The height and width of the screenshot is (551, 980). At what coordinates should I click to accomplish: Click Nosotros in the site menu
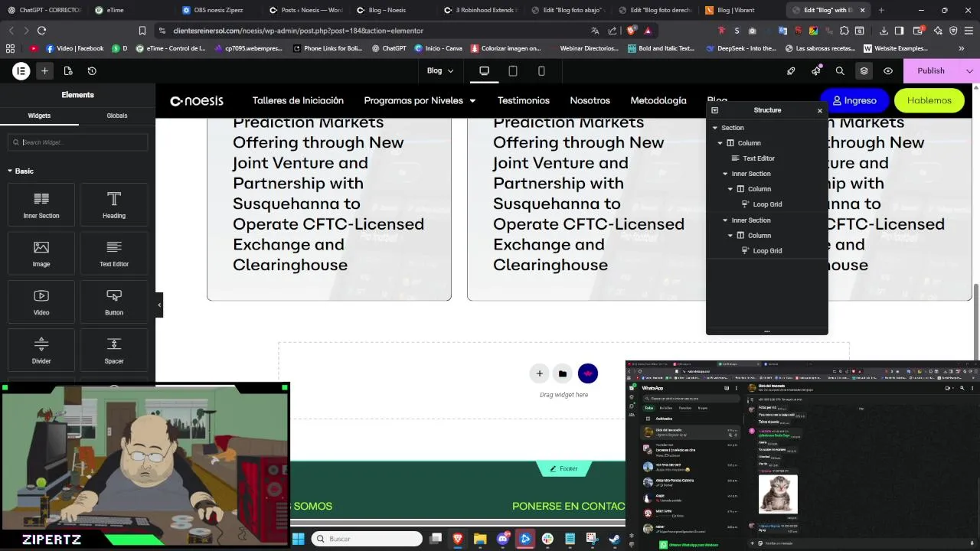pos(590,100)
